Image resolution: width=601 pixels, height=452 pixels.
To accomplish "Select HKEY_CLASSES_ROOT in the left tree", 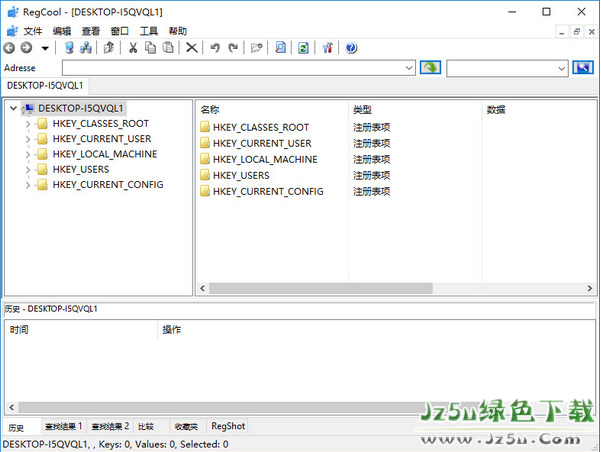I will 101,123.
